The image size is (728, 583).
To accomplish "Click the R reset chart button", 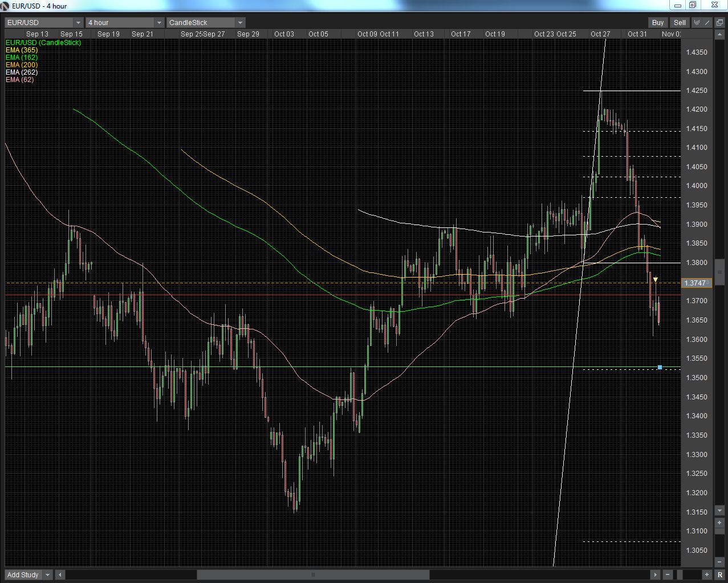I will pos(720,574).
